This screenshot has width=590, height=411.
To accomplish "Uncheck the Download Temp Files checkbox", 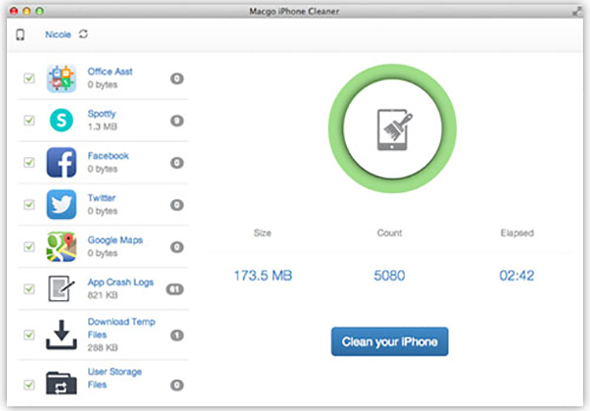I will click(x=29, y=335).
